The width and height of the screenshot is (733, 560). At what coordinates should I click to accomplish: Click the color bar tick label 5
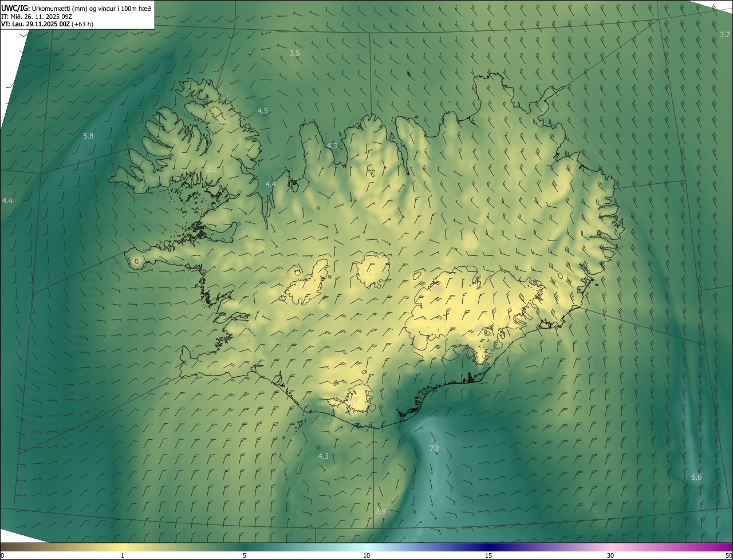point(245,555)
